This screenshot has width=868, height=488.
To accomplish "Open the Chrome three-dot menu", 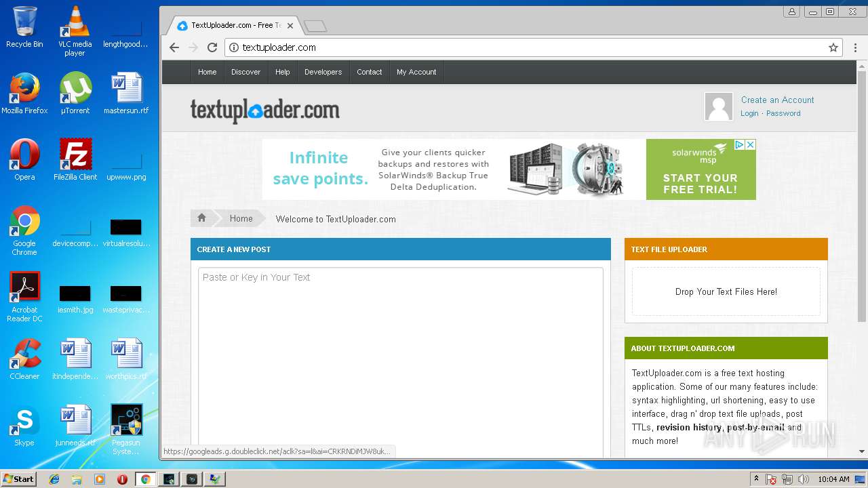I will [x=854, y=47].
